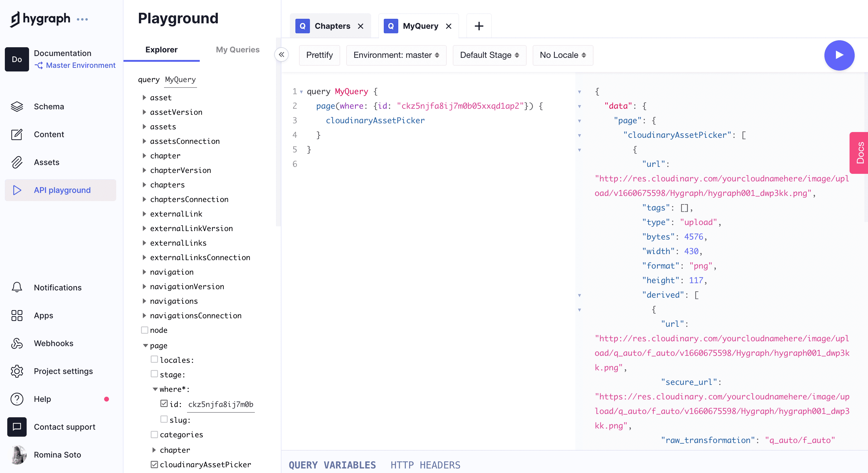
Task: Uncheck the cloudinaryAssetPicker field
Action: 154,465
